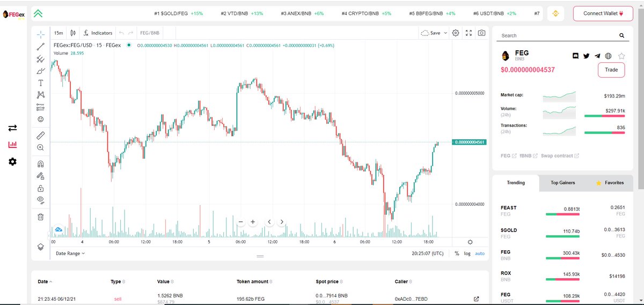The height and width of the screenshot is (305, 644).
Task: Open FEG Telegram link icon
Action: coord(597,56)
